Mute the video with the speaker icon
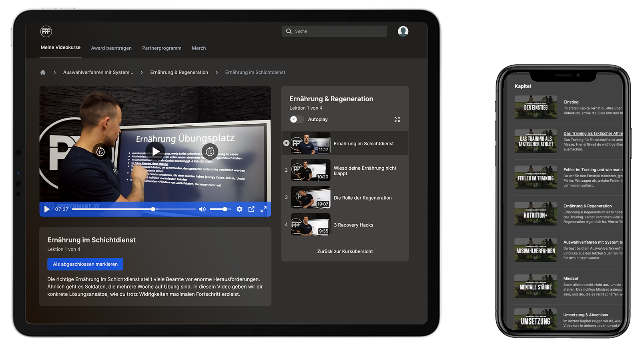Image resolution: width=644 pixels, height=351 pixels. point(202,209)
